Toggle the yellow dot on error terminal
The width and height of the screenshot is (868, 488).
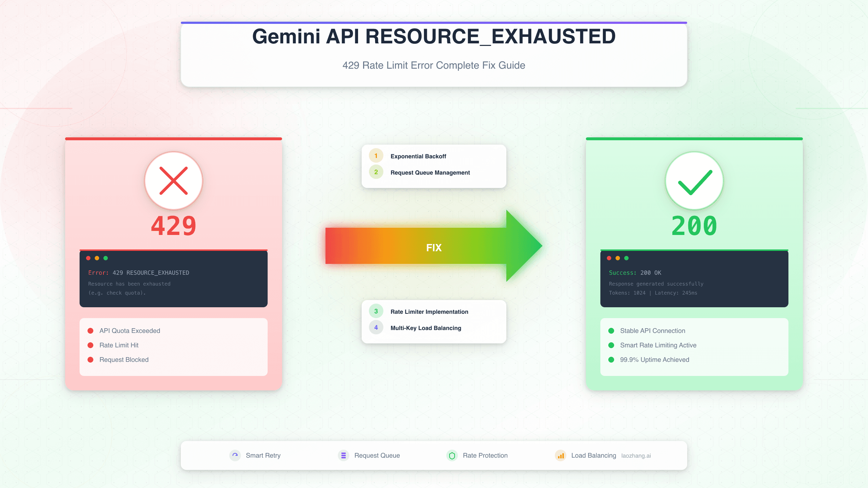[97, 258]
